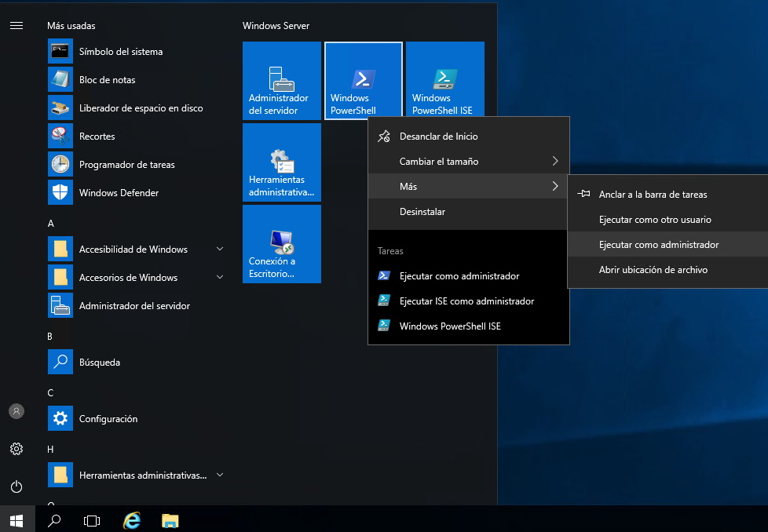Open Task View on taskbar

[92, 521]
